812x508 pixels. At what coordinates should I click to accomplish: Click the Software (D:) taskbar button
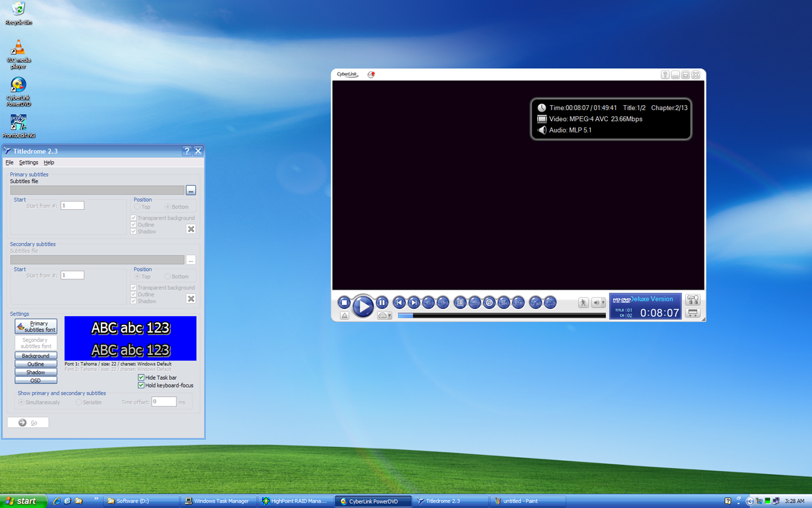(x=141, y=501)
